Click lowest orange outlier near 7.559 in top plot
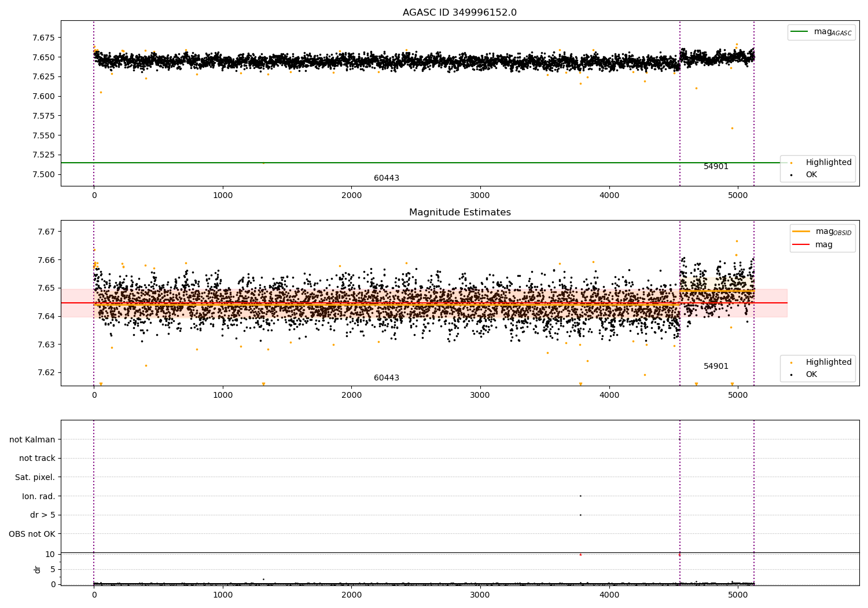This screenshot has height=608, width=868. tap(732, 128)
